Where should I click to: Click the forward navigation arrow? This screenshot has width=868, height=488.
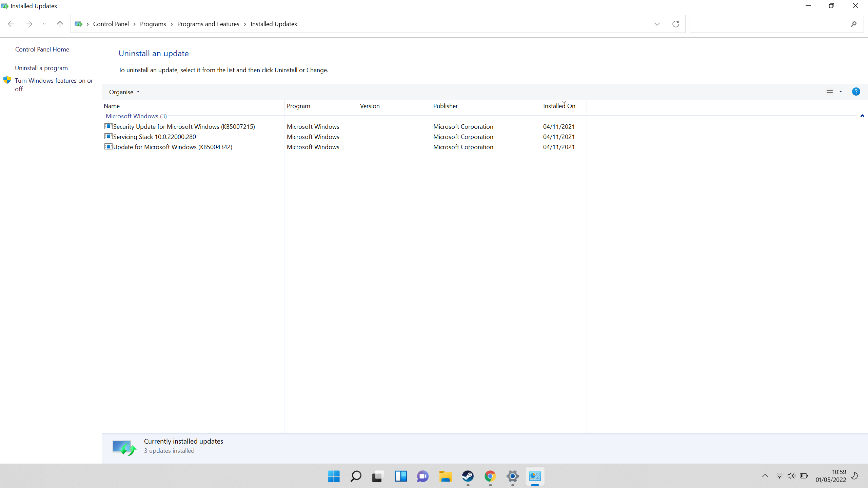[29, 24]
